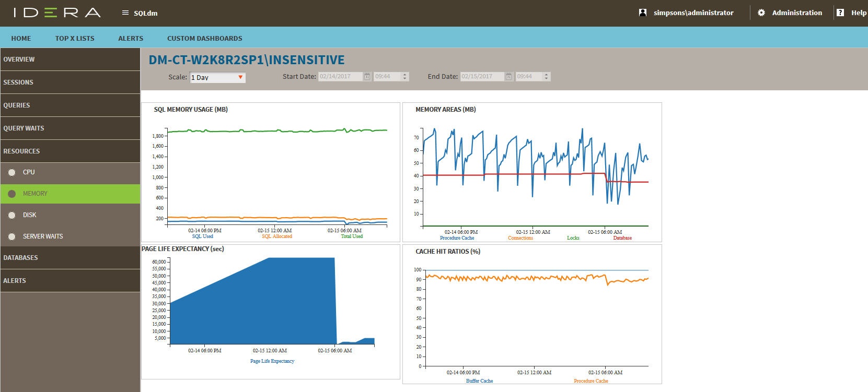Click the user profile icon
The height and width of the screenshot is (392, 868).
tap(643, 13)
